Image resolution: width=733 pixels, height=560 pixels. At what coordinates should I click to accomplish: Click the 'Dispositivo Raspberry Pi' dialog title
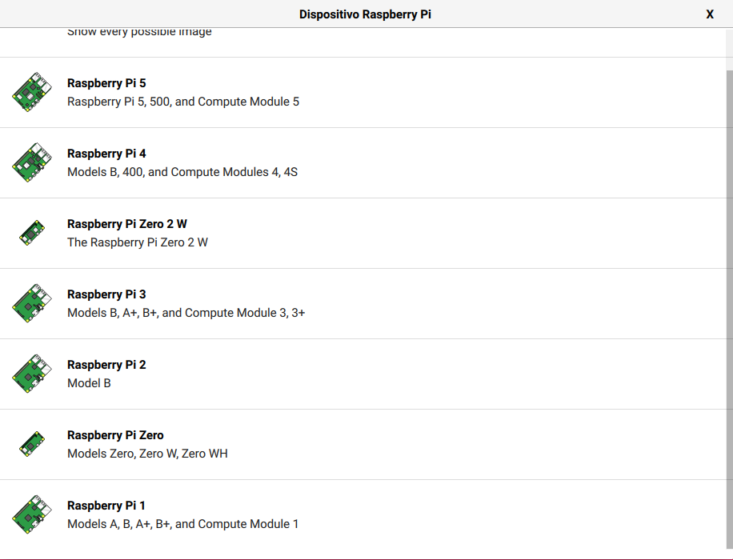(x=365, y=14)
